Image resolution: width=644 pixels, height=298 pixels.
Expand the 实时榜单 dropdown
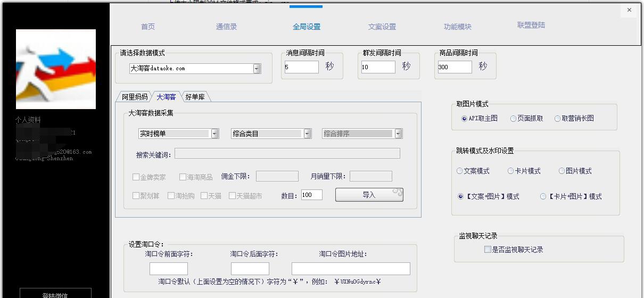click(215, 134)
